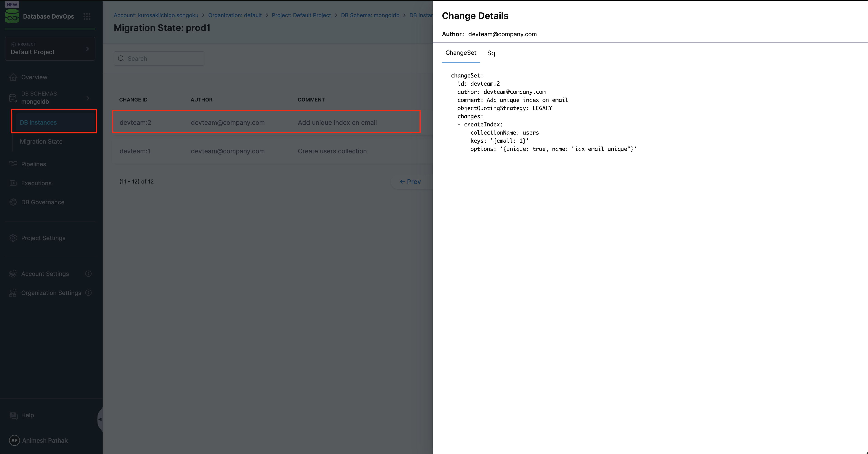Screen dimensions: 868x454
Task: Open the DB Schema: mongoldb breadcrumb link
Action: tap(370, 15)
